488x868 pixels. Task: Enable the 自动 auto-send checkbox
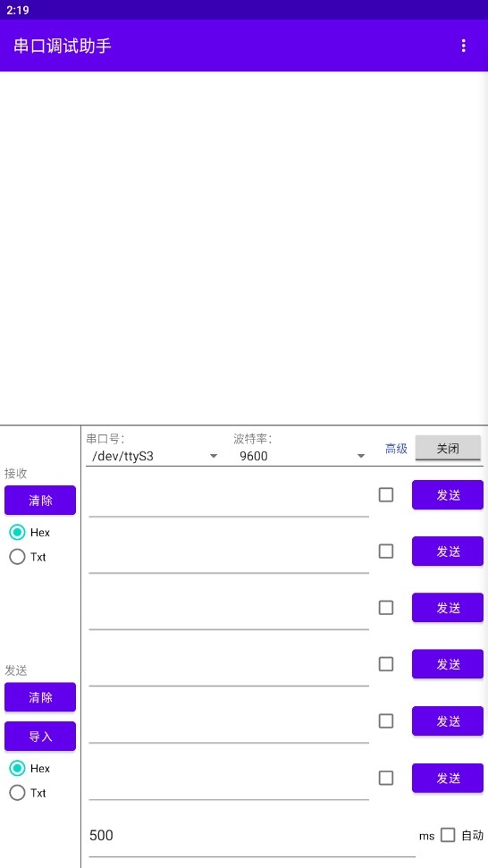point(448,835)
